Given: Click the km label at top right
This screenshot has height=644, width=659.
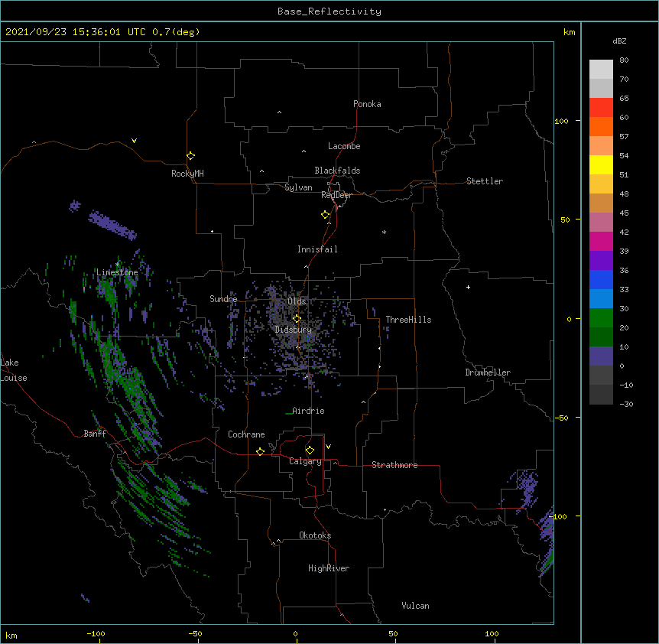Looking at the screenshot, I should (x=569, y=32).
